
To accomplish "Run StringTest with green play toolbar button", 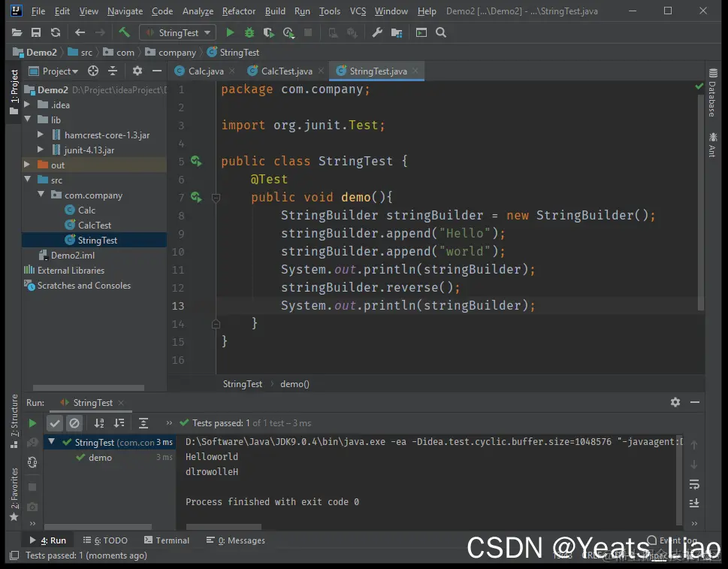I will click(x=230, y=32).
